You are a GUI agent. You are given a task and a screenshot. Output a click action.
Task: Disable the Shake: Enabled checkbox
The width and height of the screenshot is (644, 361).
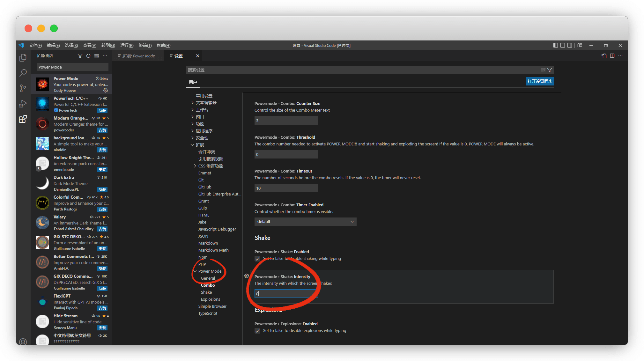[257, 259]
